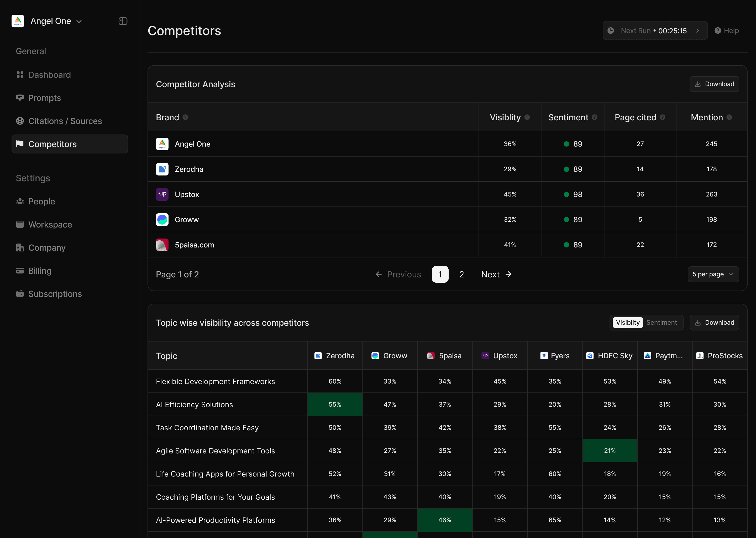
Task: Click the Zerodha brand logo in table
Action: click(x=162, y=169)
